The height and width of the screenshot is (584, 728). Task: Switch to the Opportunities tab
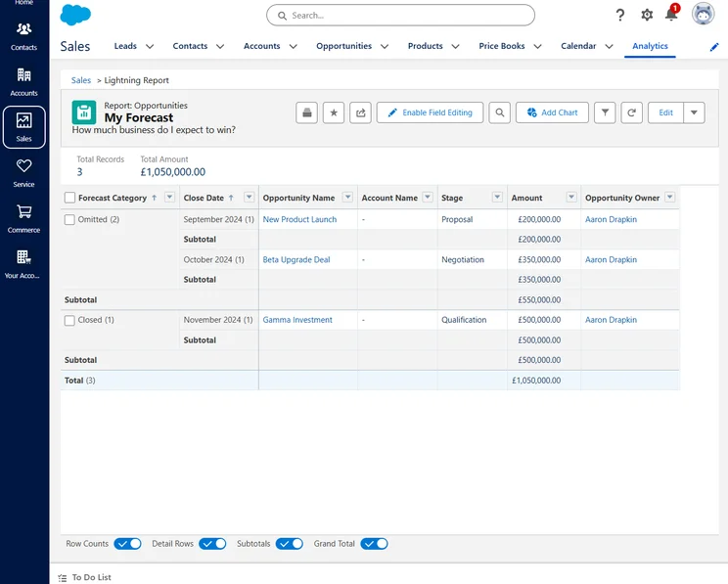click(x=344, y=46)
